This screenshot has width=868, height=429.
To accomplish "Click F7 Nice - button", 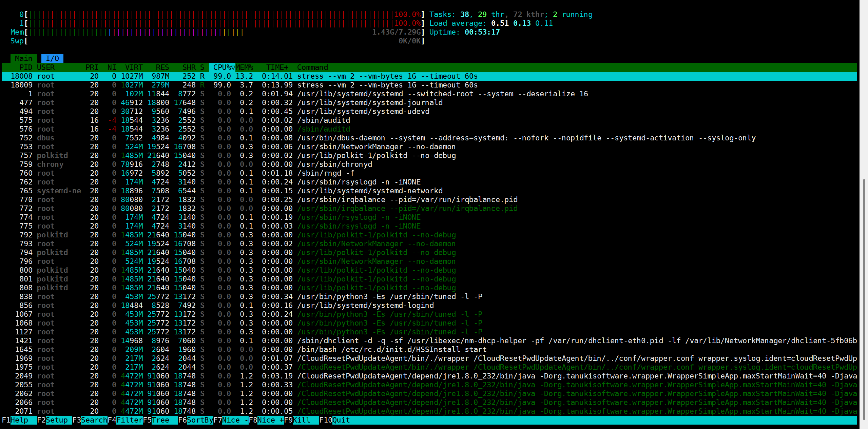I will click(235, 420).
